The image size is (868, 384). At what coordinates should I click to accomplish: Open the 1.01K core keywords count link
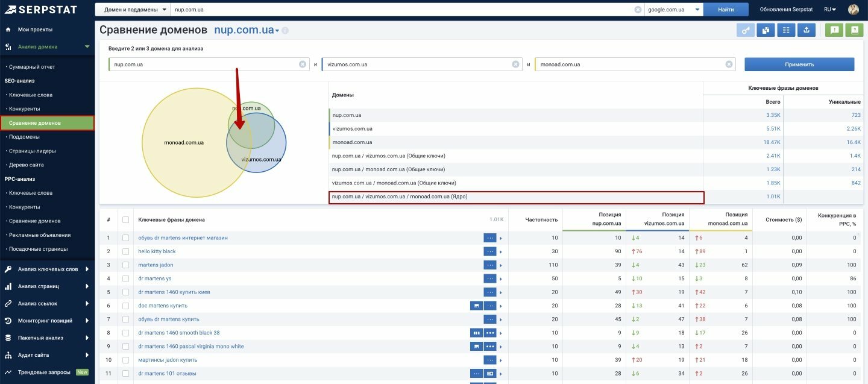(773, 197)
